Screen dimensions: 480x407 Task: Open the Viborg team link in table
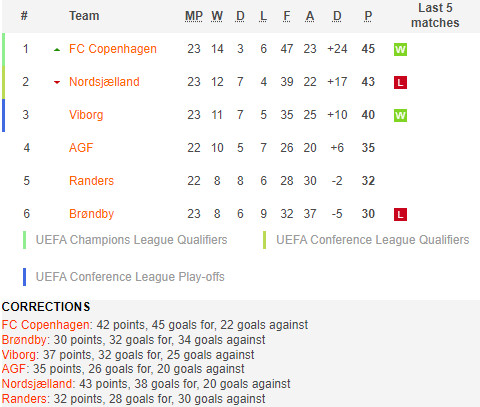tap(86, 115)
